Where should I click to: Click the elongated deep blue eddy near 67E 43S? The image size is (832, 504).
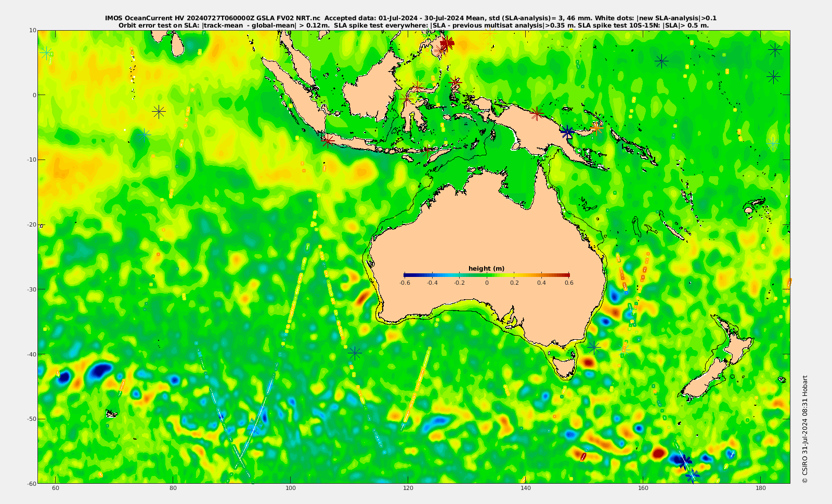tap(99, 370)
